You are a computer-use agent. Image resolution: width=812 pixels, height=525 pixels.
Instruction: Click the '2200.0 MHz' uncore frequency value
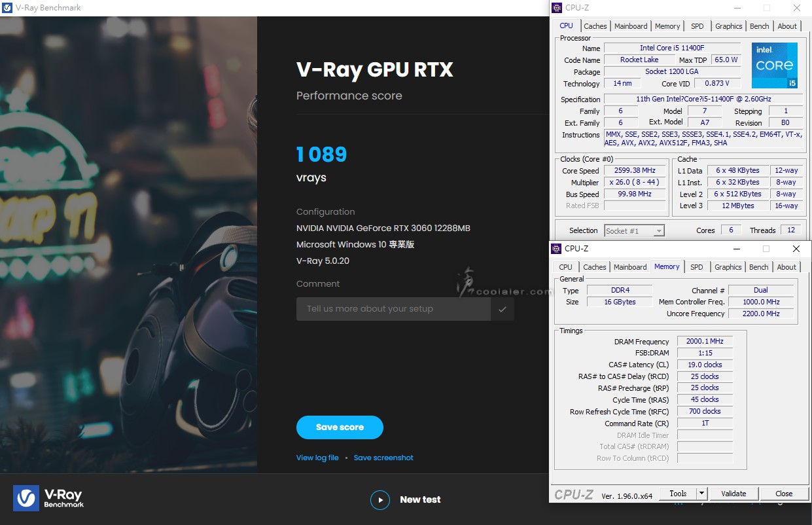pyautogui.click(x=761, y=314)
